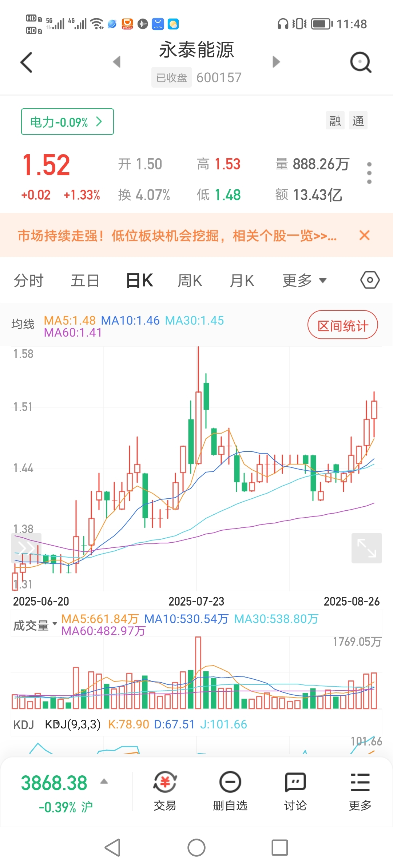This screenshot has height=868, width=393.
Task: Open the 讨论 discussion icon
Action: [295, 791]
